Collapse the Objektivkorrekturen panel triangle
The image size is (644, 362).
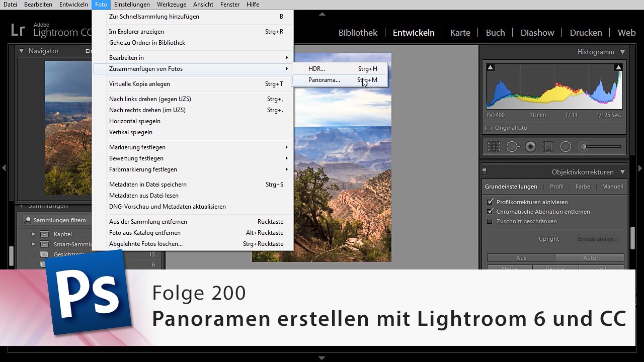[x=622, y=172]
